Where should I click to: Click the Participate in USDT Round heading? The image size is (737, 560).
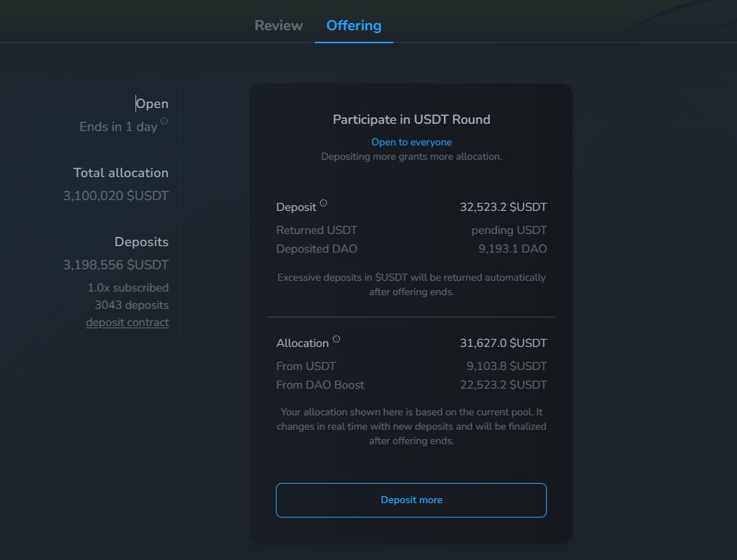pos(411,119)
